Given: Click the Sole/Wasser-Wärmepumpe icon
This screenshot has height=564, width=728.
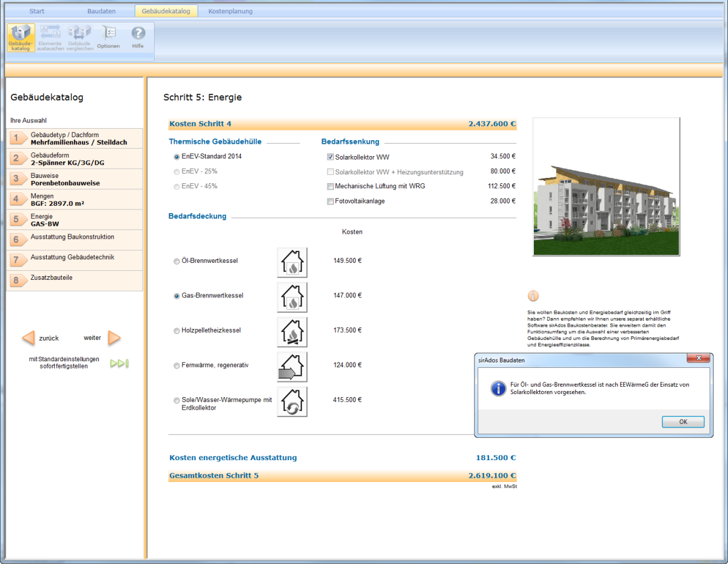Looking at the screenshot, I should [x=292, y=401].
